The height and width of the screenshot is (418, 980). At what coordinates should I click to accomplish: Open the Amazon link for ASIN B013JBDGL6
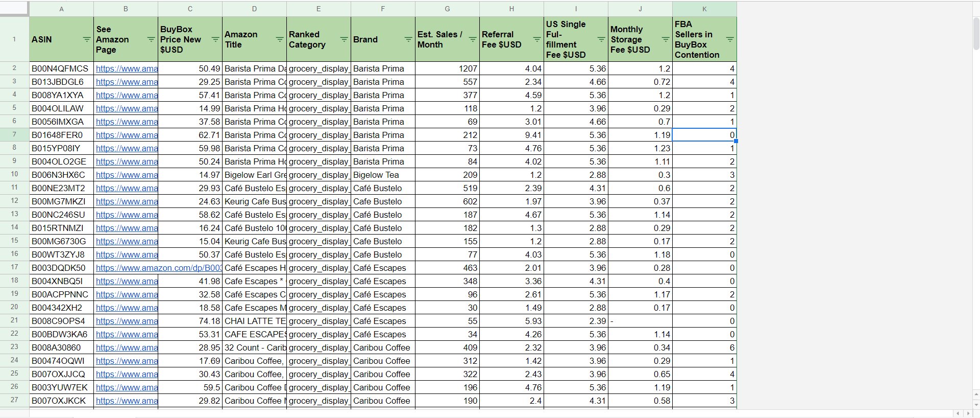127,82
